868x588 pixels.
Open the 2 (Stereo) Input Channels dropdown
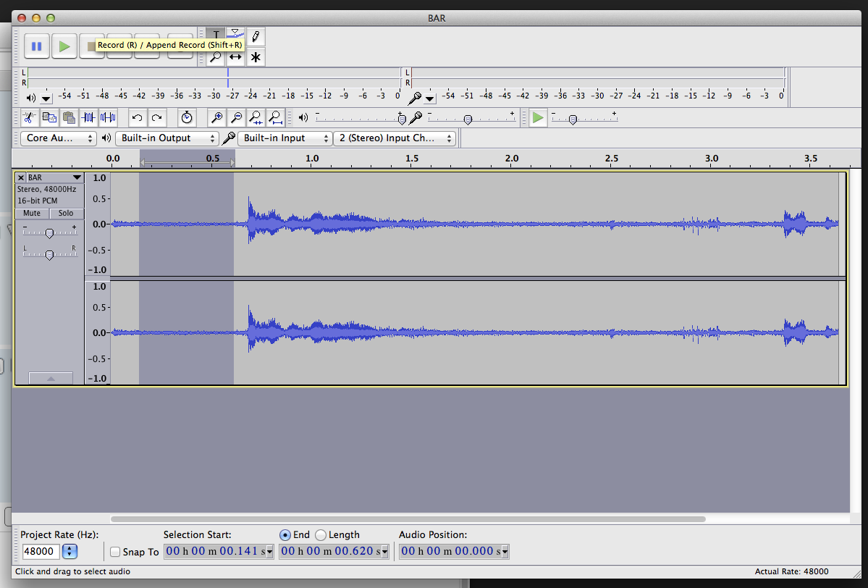(x=395, y=138)
